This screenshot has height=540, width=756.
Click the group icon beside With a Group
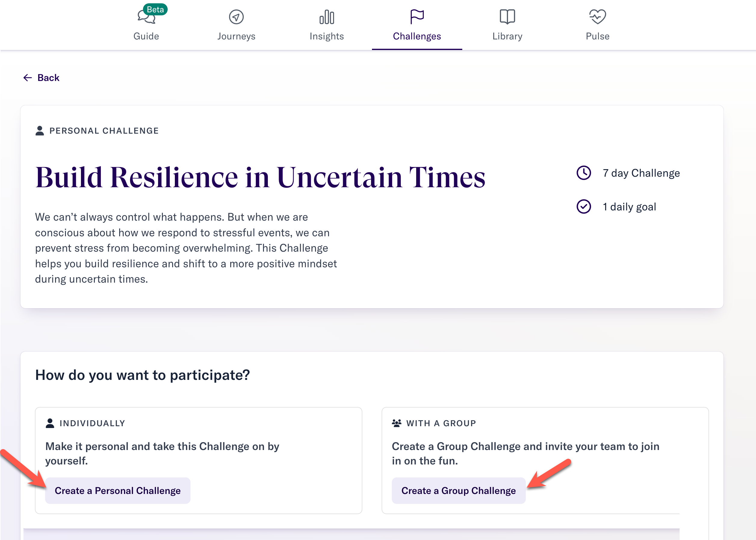[x=397, y=423]
